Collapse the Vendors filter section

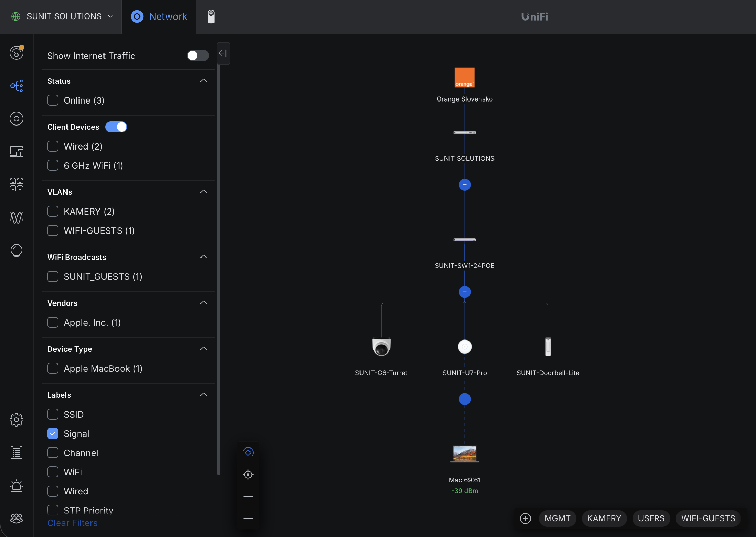[203, 303]
